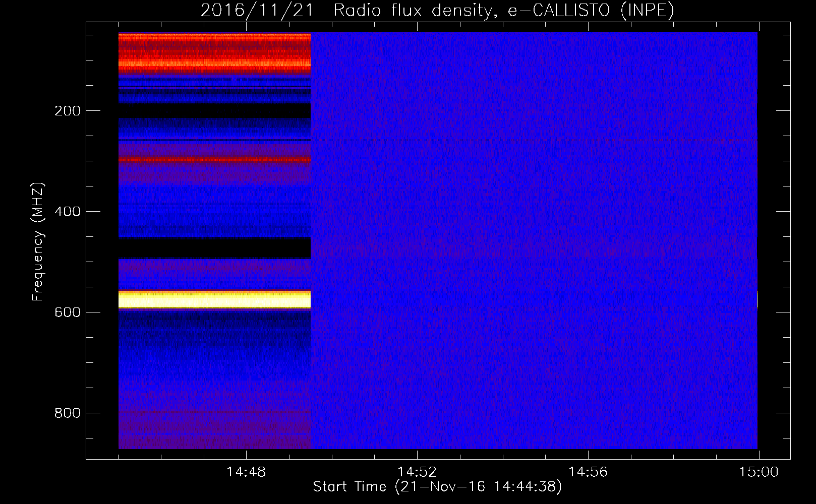
Task: Click the 14:48 time tick label
Action: (x=246, y=472)
